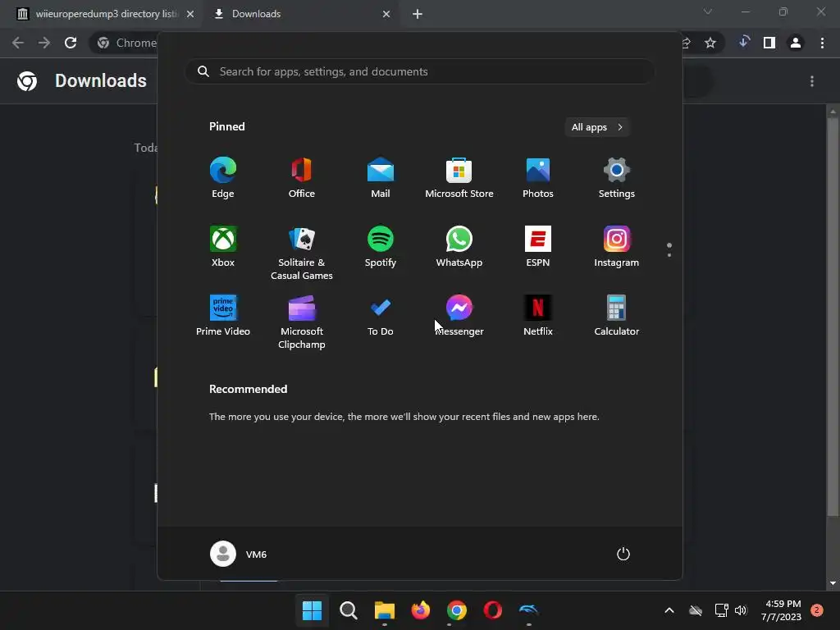The height and width of the screenshot is (630, 840).
Task: Focus the Start menu search box
Action: coord(420,71)
